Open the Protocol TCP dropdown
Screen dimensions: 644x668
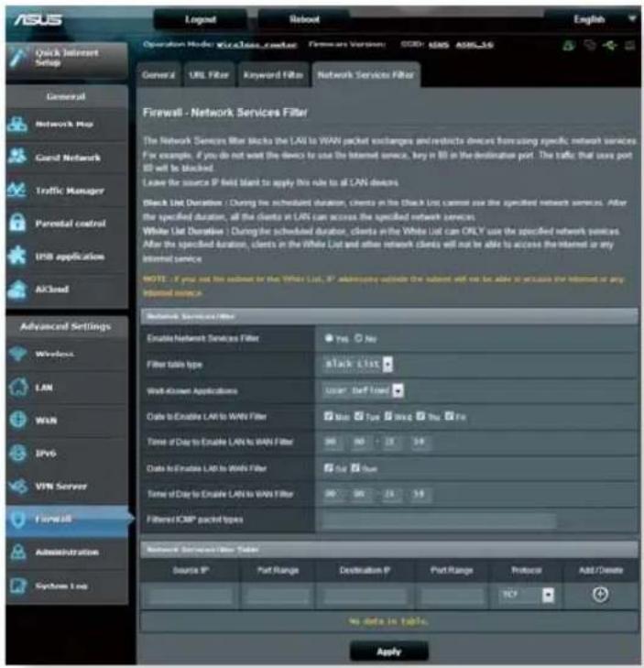[527, 595]
